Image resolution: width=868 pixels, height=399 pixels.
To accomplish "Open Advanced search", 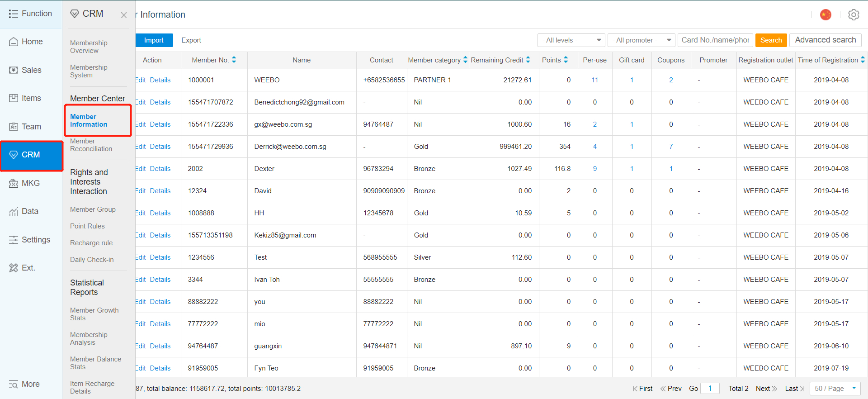I will coord(825,40).
